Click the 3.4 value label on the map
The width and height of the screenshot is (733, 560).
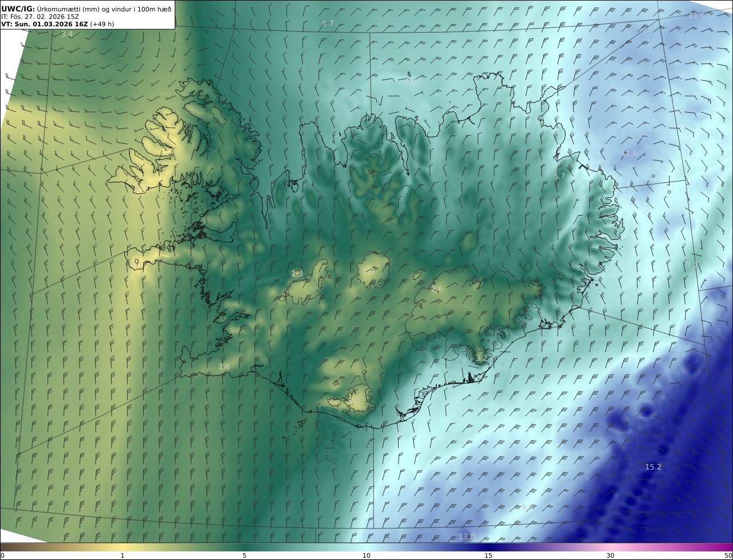tap(67, 34)
